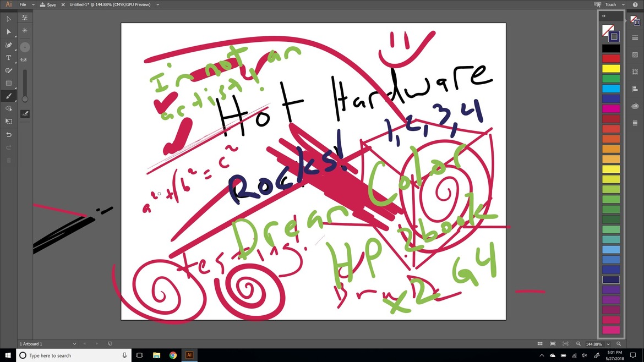
Task: Click the Fill and Stroke indicator in swatches panel
Action: (610, 33)
